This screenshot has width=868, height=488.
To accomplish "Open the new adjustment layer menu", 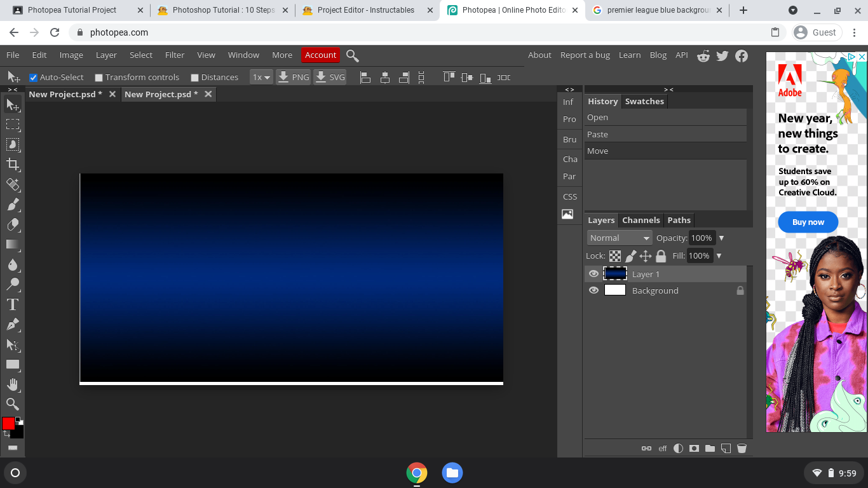I will pos(678,448).
